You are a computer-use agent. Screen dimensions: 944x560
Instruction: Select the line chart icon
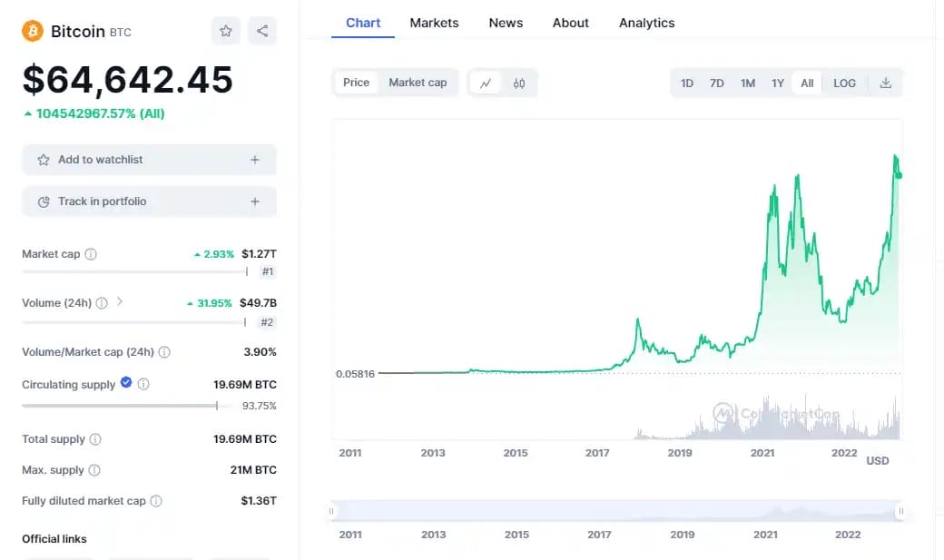[x=487, y=83]
